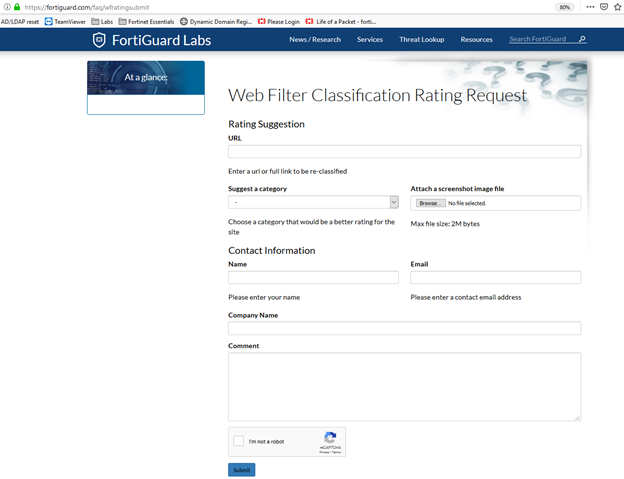Click the FortiGuard Labs shield logo

(99, 40)
